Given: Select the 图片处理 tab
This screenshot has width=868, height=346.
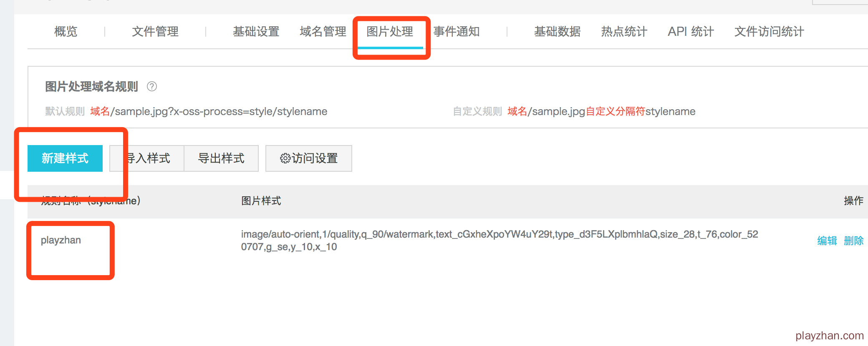Looking at the screenshot, I should click(x=390, y=32).
